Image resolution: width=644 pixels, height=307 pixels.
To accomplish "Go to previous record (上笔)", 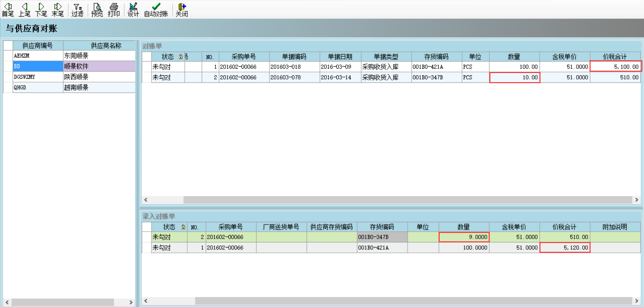I will (x=24, y=10).
